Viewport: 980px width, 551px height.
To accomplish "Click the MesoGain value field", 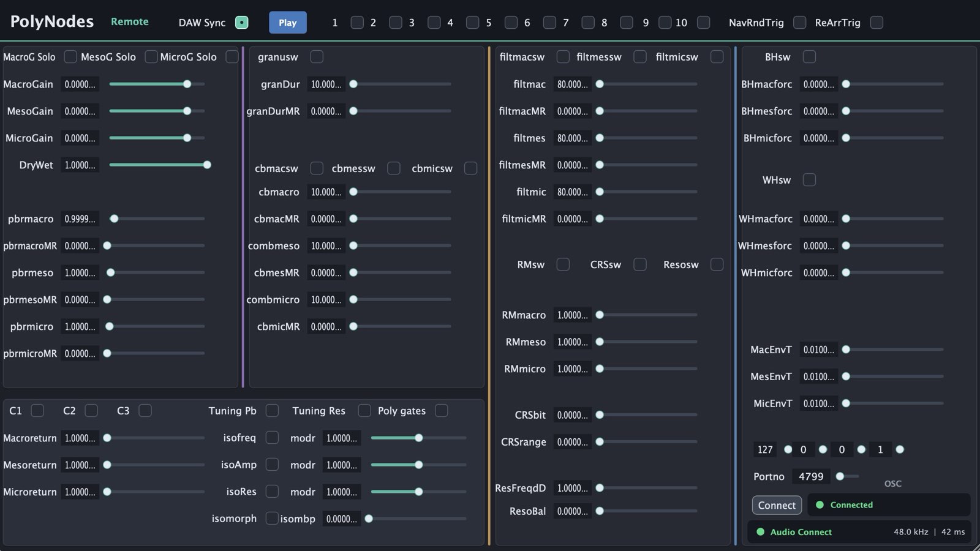I will 80,111.
